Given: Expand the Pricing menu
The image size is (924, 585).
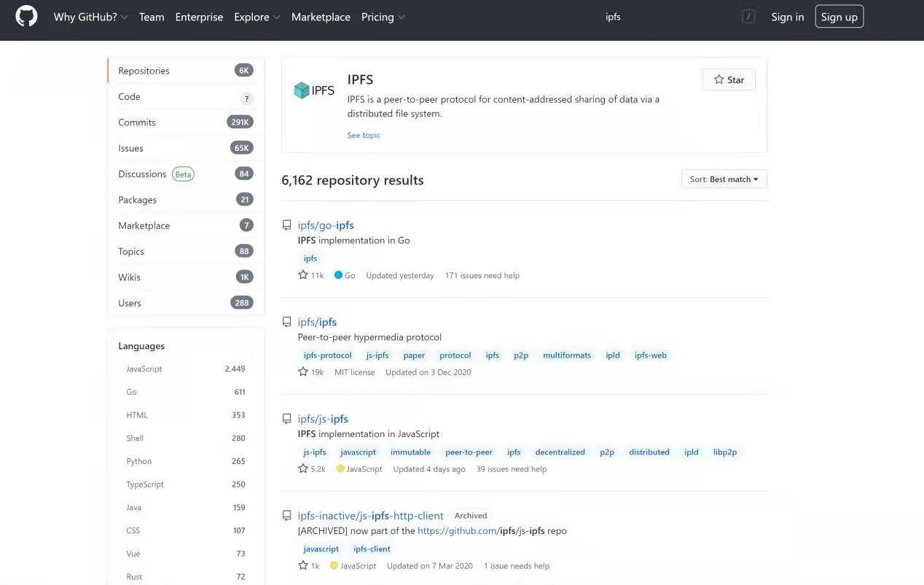Looking at the screenshot, I should [x=383, y=17].
